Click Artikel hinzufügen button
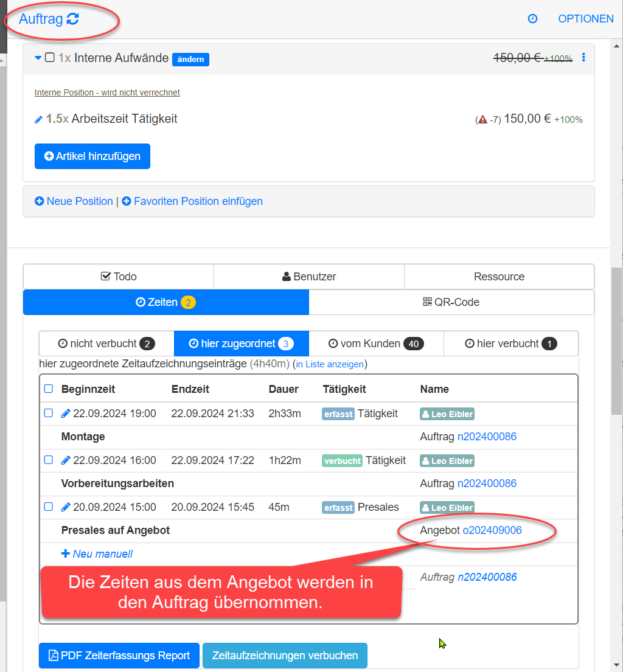Screen dimensions: 623x672 92,156
